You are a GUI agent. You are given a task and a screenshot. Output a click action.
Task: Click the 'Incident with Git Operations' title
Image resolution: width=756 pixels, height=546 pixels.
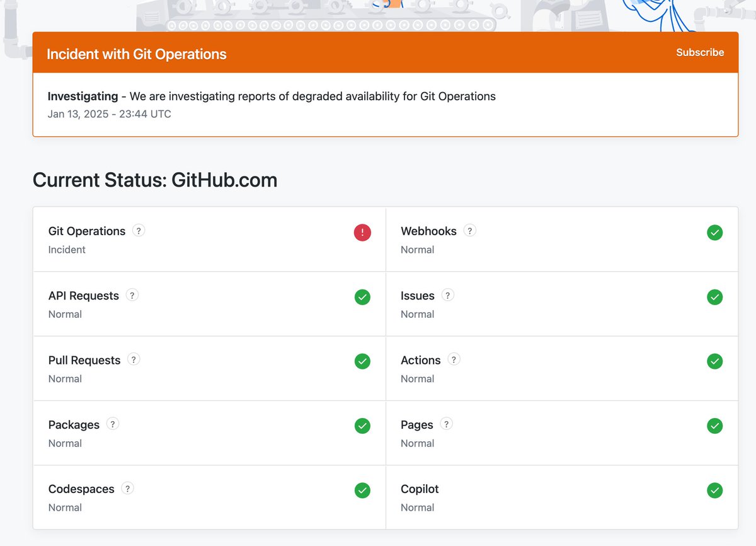point(137,54)
